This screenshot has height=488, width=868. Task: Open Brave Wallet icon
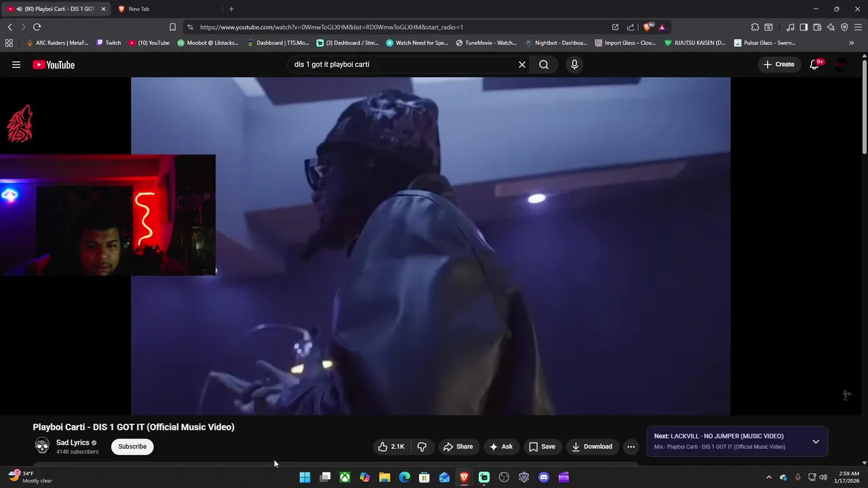click(x=817, y=27)
